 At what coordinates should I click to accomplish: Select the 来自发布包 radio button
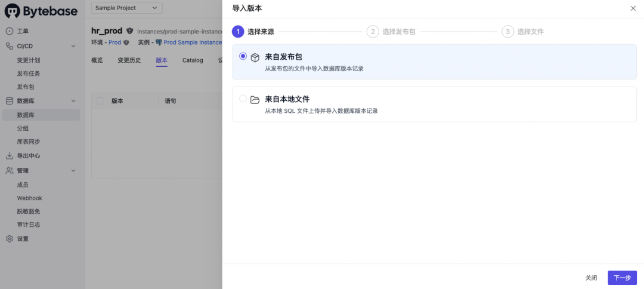(243, 56)
